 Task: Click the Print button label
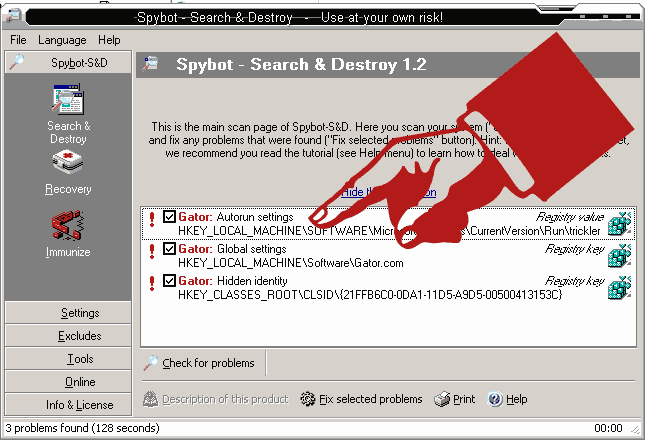464,399
